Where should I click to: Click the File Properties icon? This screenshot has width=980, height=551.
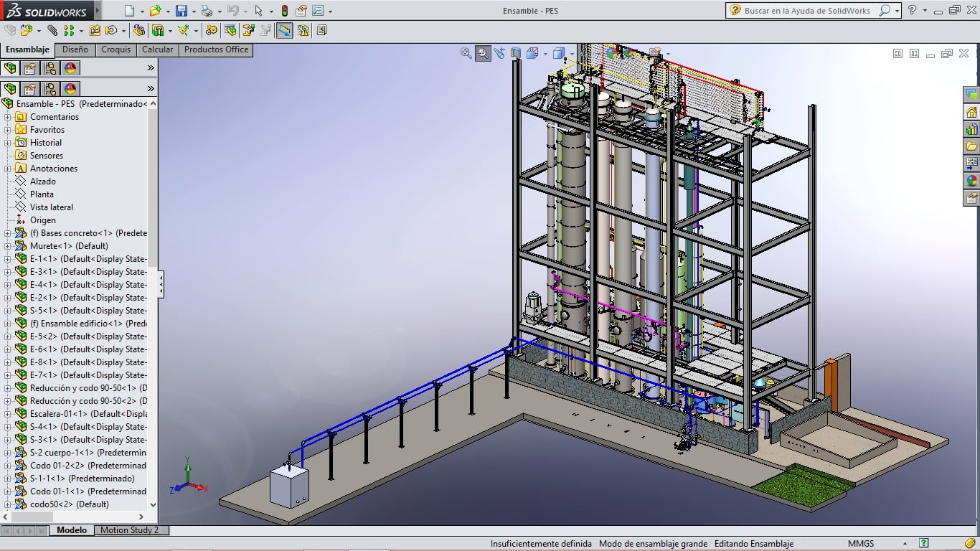pos(301,11)
